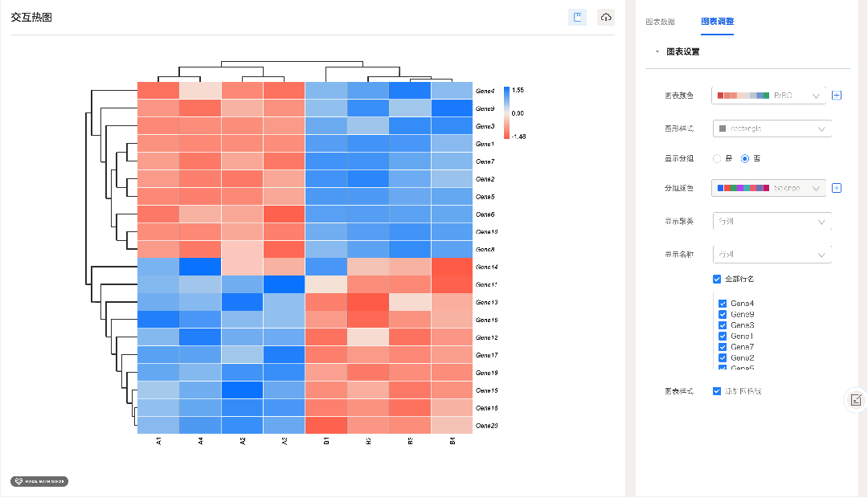The image size is (868, 498).
Task: Click the Made with badge logo
Action: (x=39, y=482)
